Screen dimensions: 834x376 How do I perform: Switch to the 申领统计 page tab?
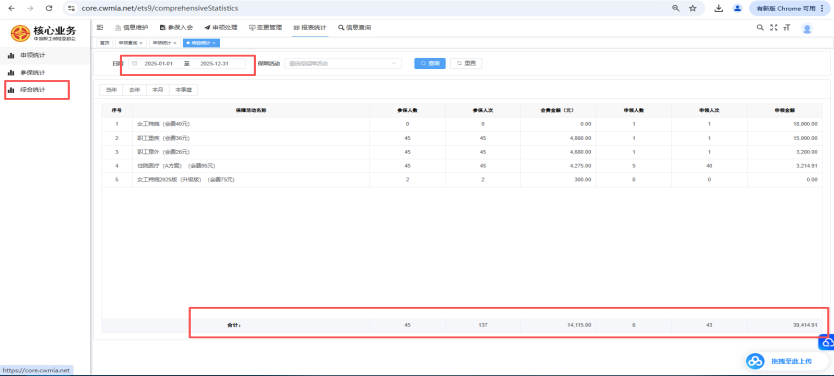161,43
